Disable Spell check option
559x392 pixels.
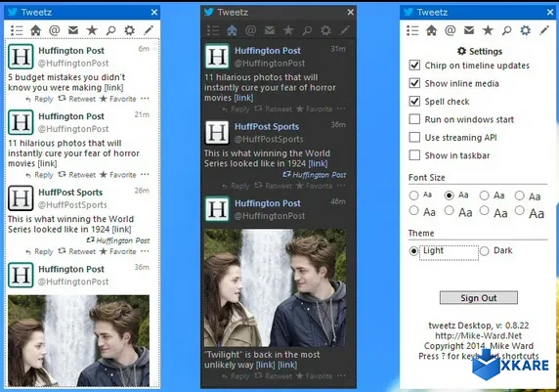414,102
